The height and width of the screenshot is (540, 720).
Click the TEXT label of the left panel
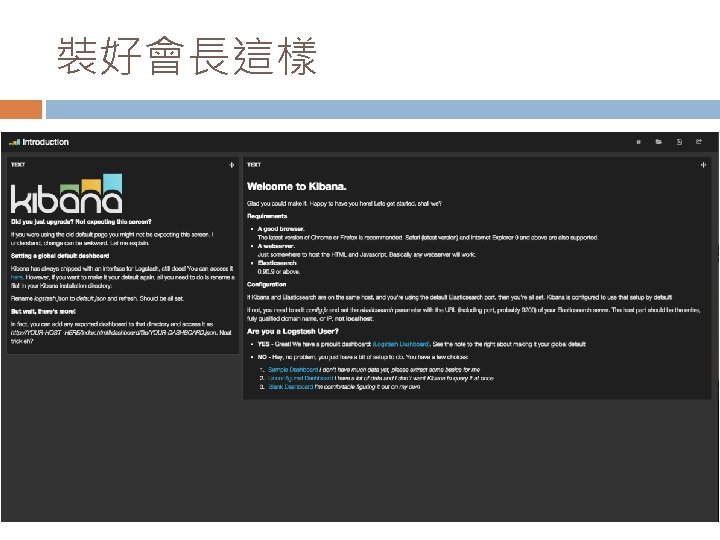18,164
